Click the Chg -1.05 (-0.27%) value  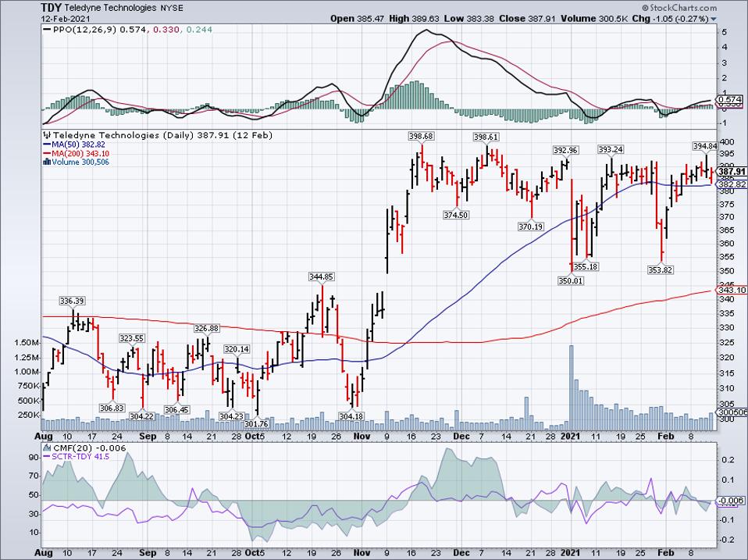coord(670,19)
